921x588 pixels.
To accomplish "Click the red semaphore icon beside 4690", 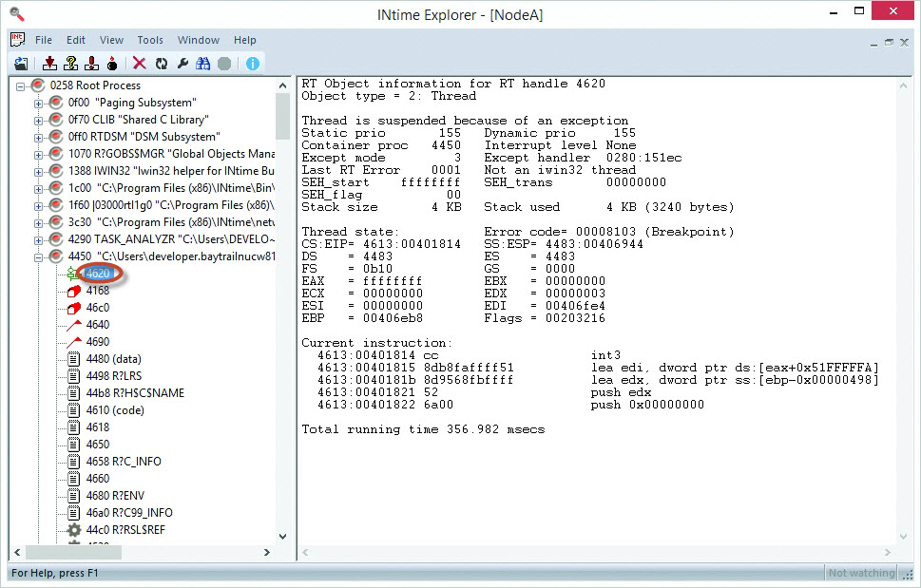I will 74,342.
